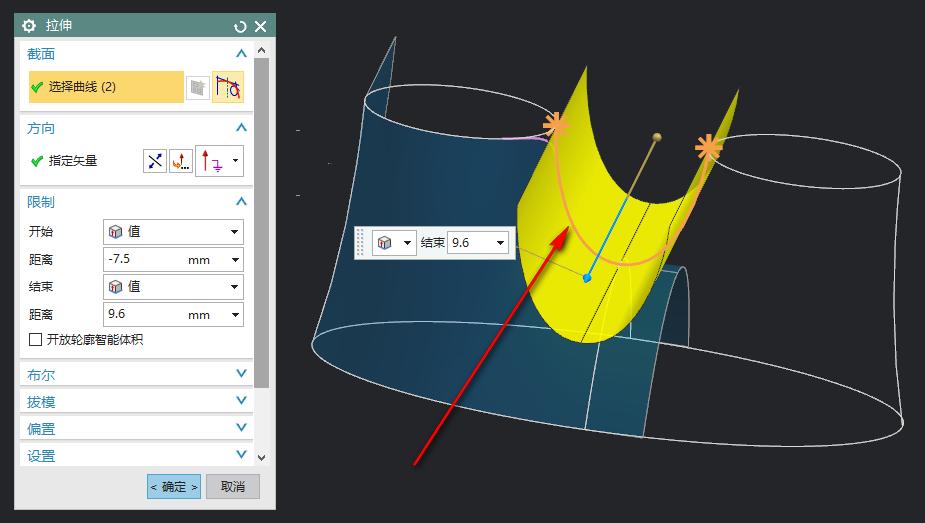
Task: Open the vector type dropdown arrow
Action: [236, 160]
